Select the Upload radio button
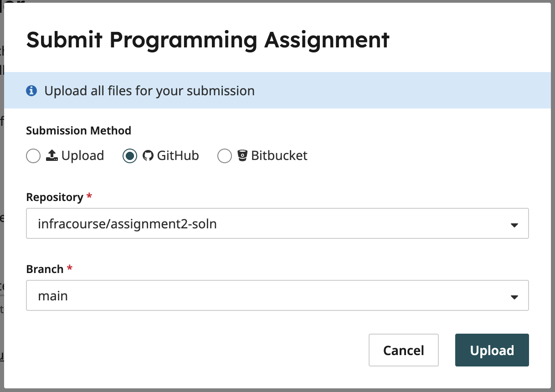 pyautogui.click(x=33, y=156)
